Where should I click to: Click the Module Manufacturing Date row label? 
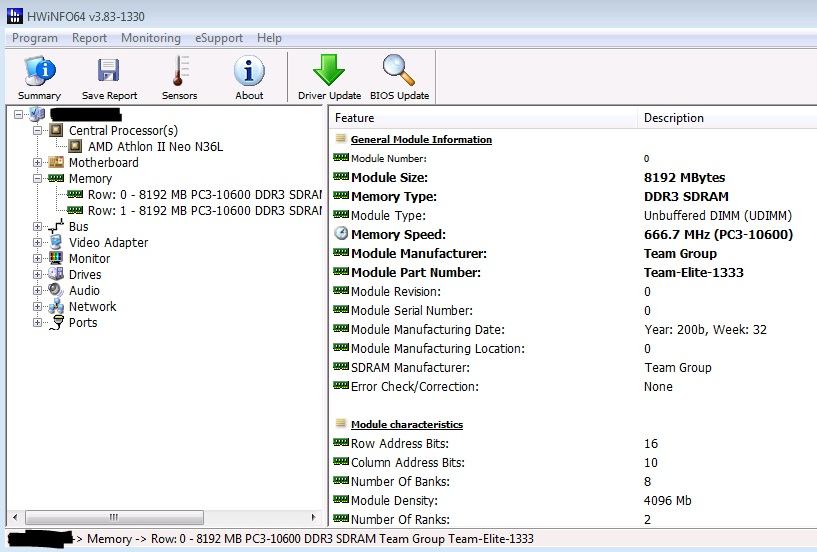coord(428,329)
